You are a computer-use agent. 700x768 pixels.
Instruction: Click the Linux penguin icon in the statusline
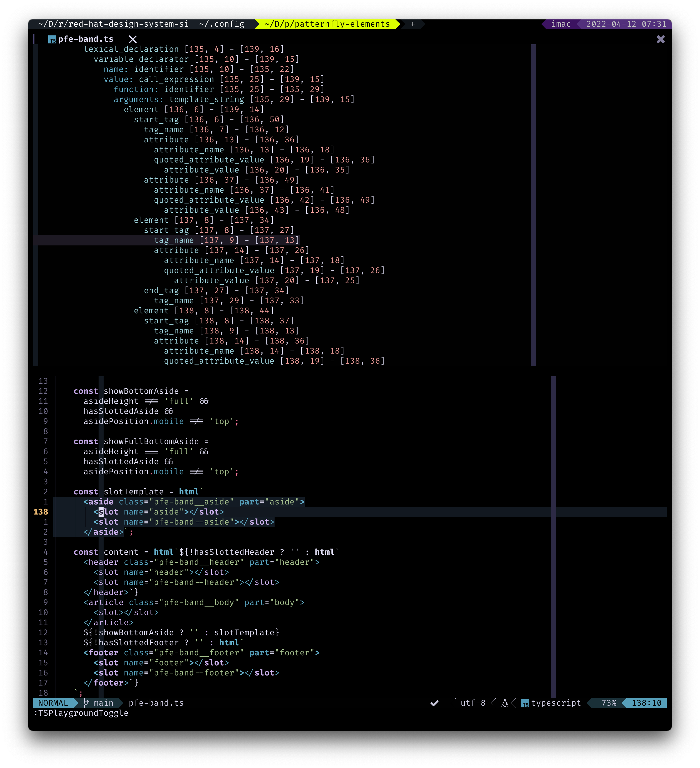pyautogui.click(x=505, y=703)
